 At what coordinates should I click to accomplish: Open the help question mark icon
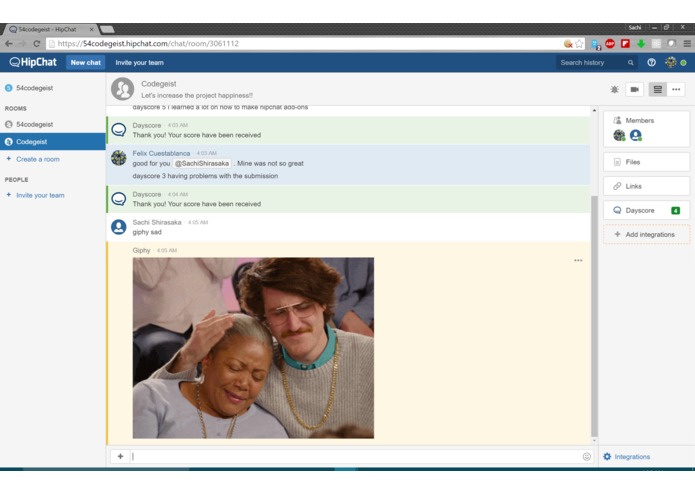point(651,62)
